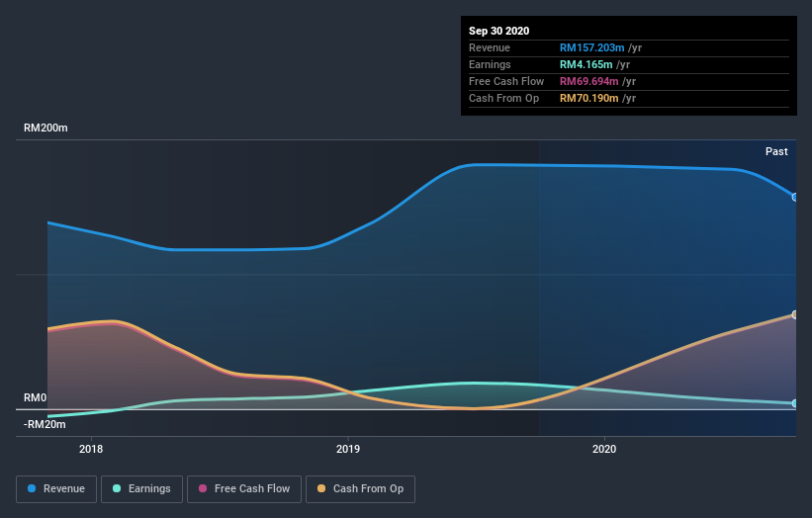The image size is (812, 518).
Task: Click the Sep 30 2020 tooltip date
Action: coord(499,31)
